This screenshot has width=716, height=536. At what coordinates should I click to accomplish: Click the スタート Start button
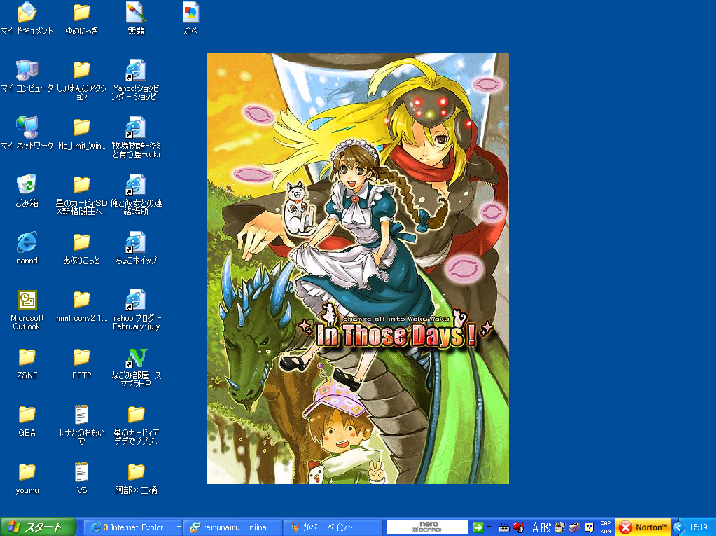pyautogui.click(x=38, y=527)
